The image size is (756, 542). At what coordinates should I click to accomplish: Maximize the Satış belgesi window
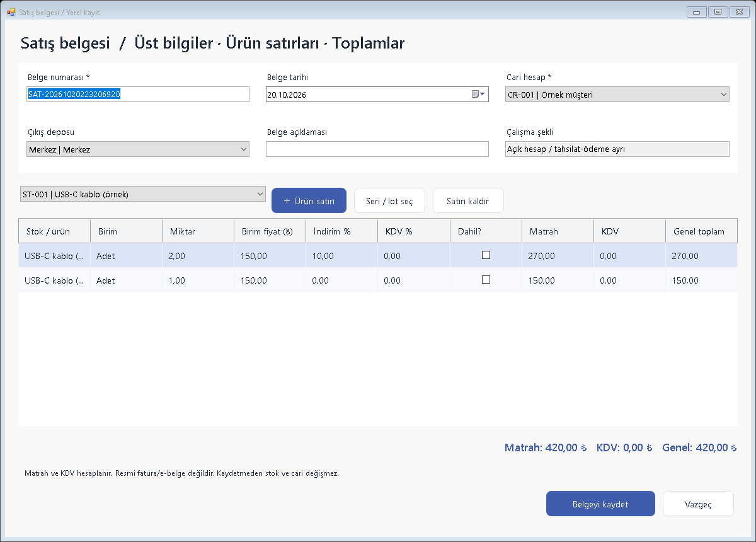(x=718, y=11)
